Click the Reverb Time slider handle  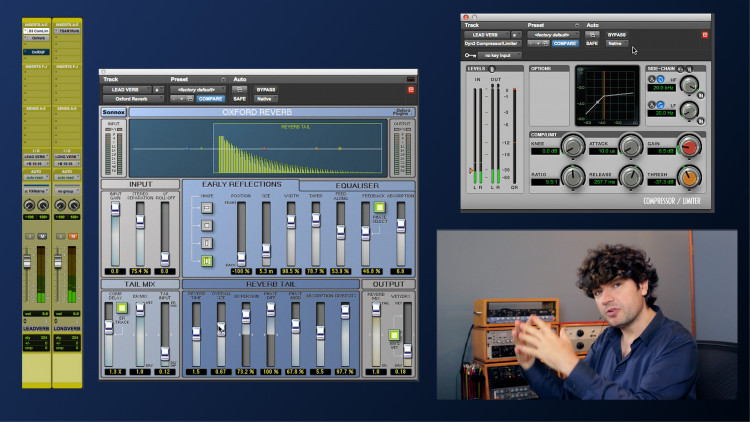(196, 333)
